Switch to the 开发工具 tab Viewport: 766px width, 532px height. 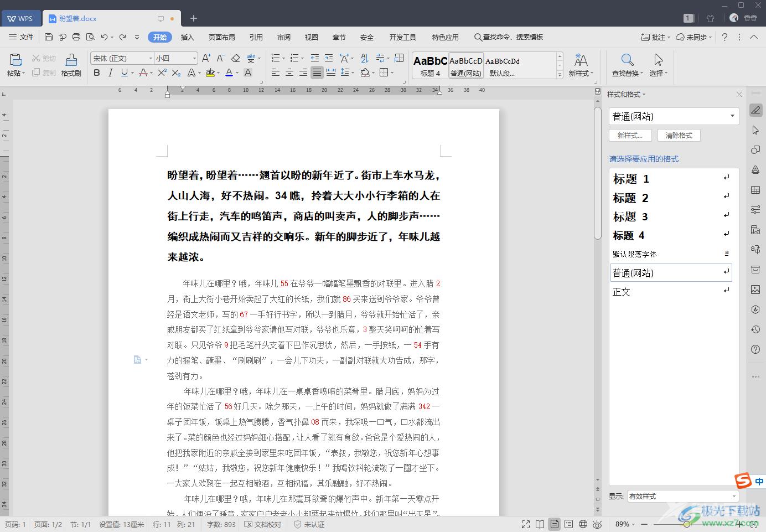(403, 37)
